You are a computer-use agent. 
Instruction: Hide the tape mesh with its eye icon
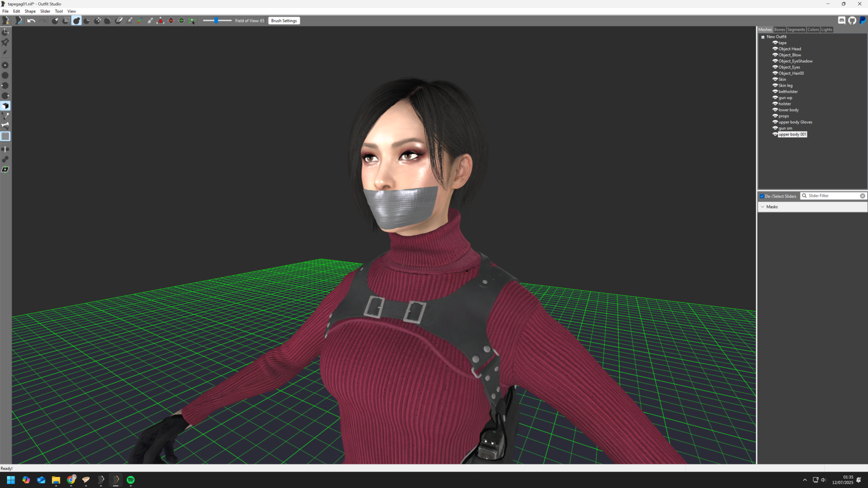775,43
